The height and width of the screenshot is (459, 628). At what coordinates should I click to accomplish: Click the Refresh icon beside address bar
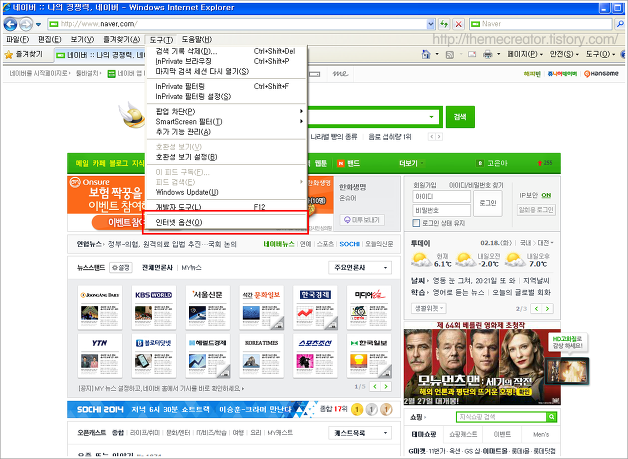click(444, 24)
